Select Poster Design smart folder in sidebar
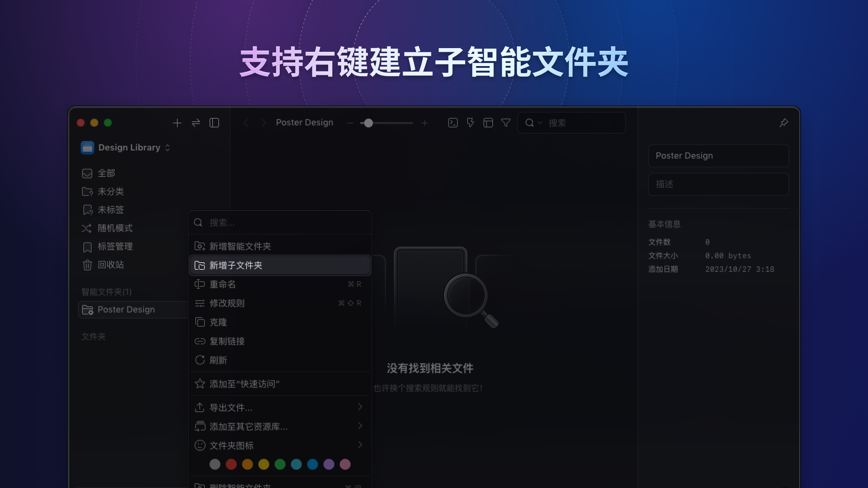This screenshot has width=868, height=488. [x=126, y=309]
